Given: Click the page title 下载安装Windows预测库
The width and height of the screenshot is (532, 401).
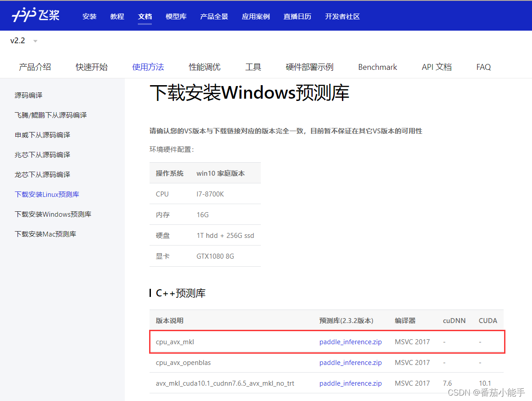Looking at the screenshot, I should point(250,93).
